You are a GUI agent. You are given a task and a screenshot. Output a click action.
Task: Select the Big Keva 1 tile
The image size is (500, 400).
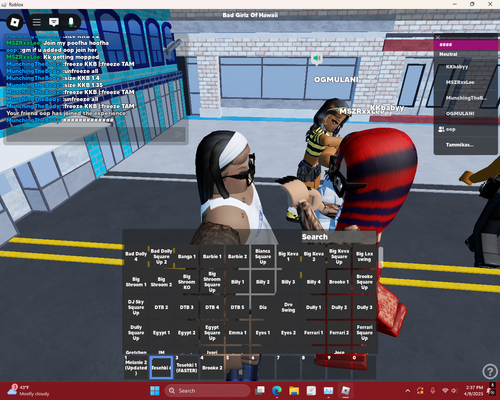click(288, 256)
